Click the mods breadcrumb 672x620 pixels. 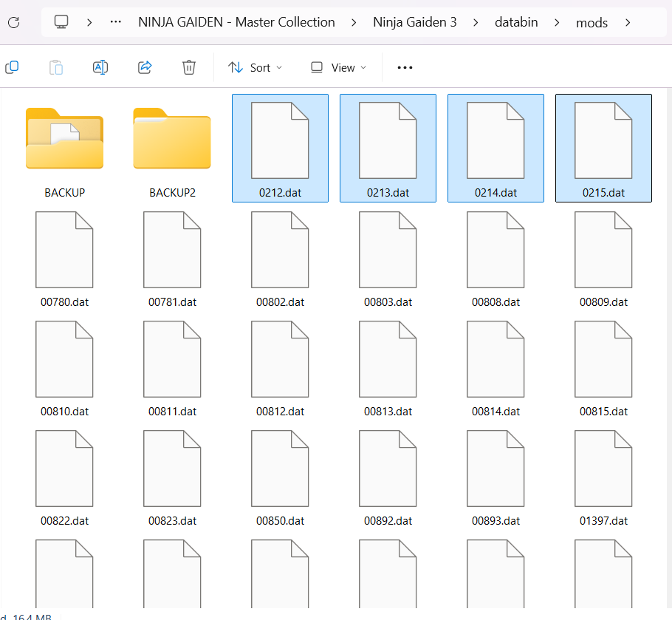pos(592,22)
